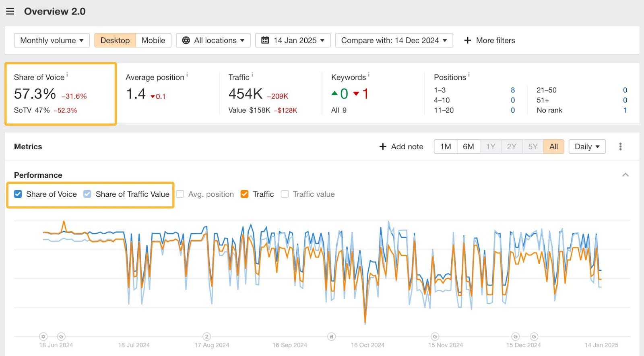Open the Compare with date dropdown

pyautogui.click(x=394, y=40)
